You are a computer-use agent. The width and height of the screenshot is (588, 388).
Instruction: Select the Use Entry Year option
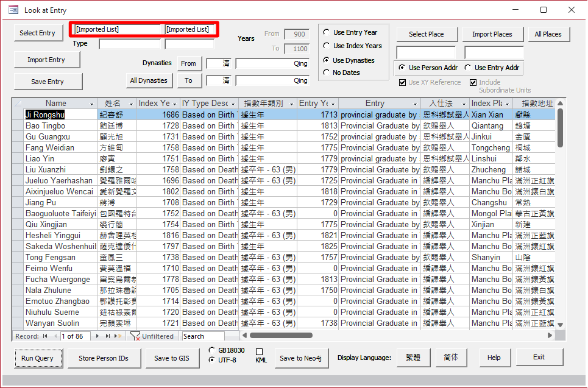(327, 32)
